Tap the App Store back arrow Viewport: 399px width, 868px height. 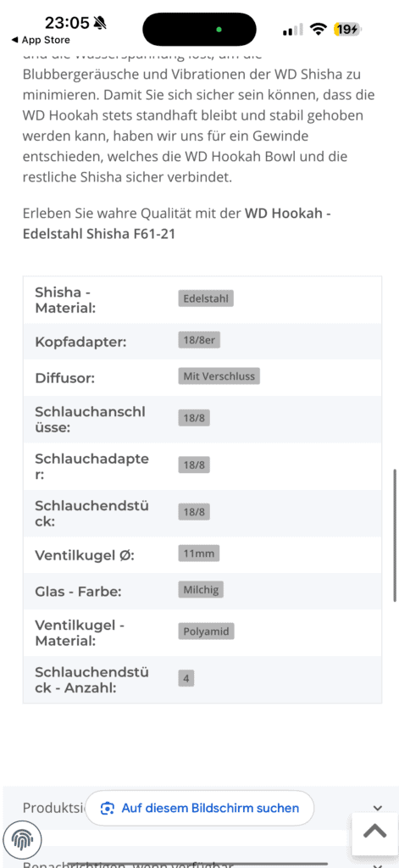15,40
